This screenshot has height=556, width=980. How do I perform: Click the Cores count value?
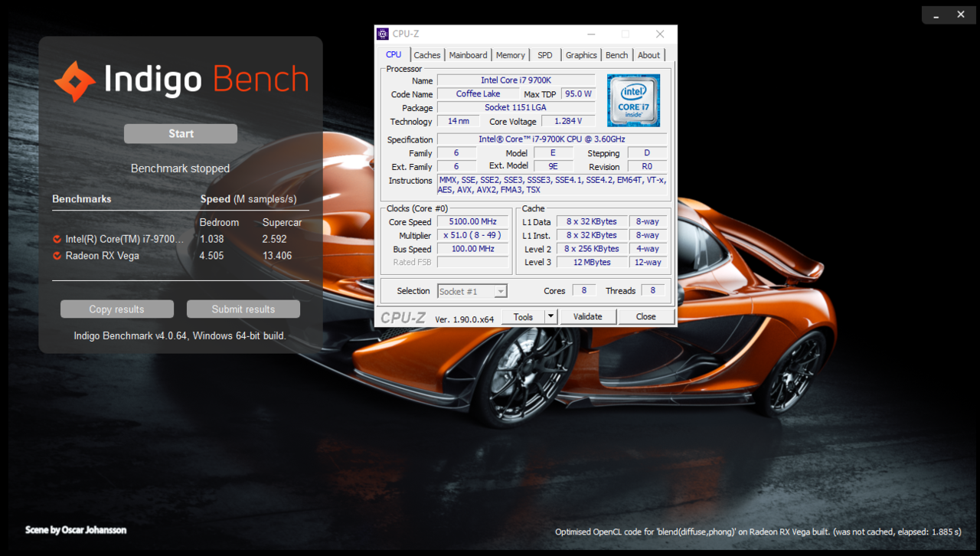[x=584, y=291]
